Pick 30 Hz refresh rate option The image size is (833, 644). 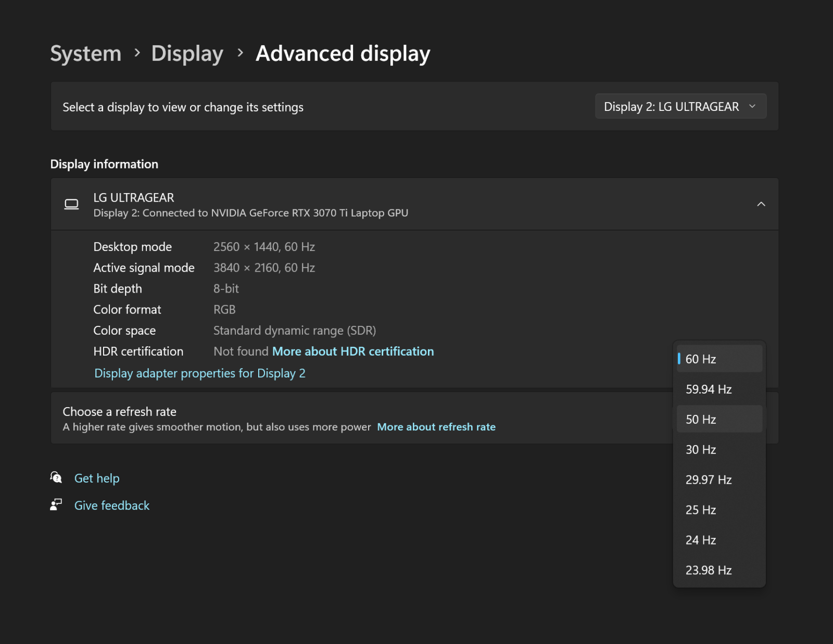coord(719,449)
